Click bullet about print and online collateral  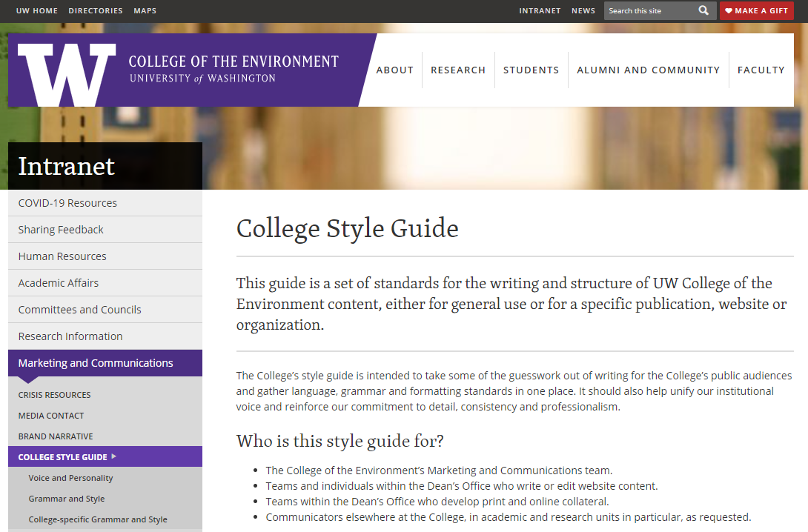(x=437, y=502)
